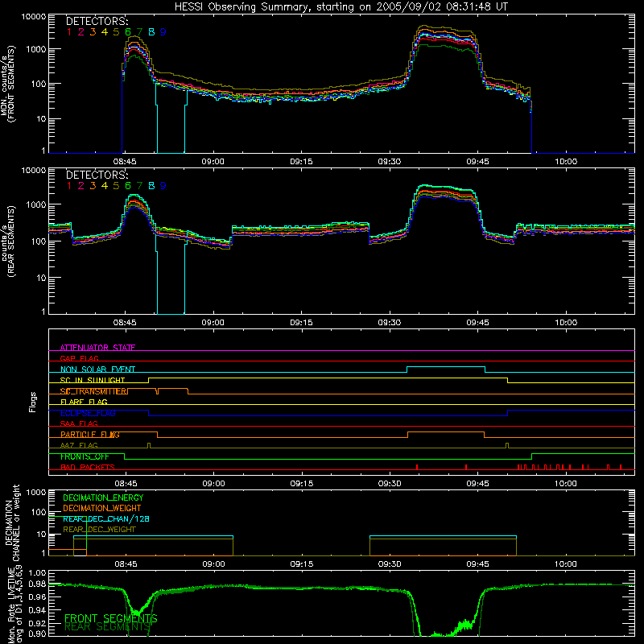Viewport: 644px width, 644px height.
Task: Click the 10:00 tick label under decimation plot
Action: point(566,564)
